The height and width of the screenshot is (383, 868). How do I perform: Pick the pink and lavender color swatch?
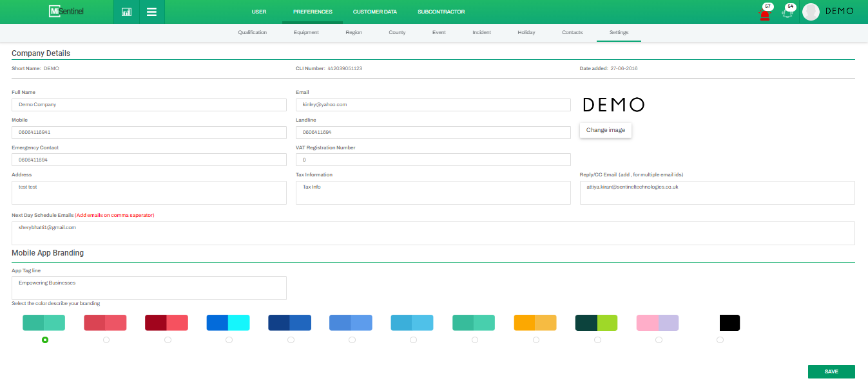click(x=657, y=322)
